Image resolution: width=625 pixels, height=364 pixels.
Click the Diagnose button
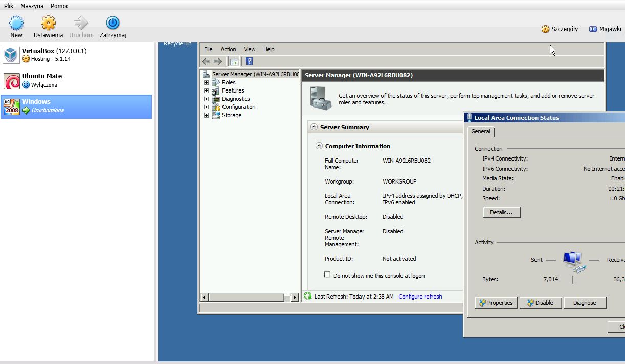(585, 303)
